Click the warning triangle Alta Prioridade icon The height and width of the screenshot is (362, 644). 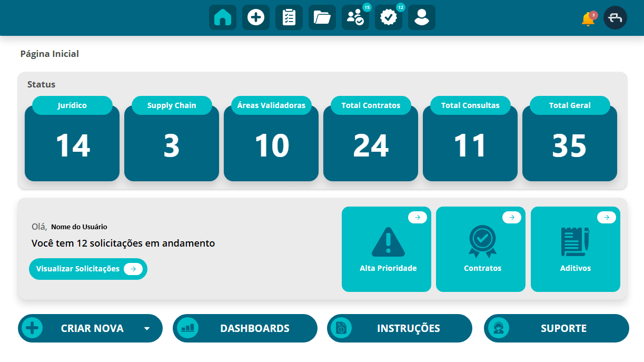pyautogui.click(x=388, y=242)
